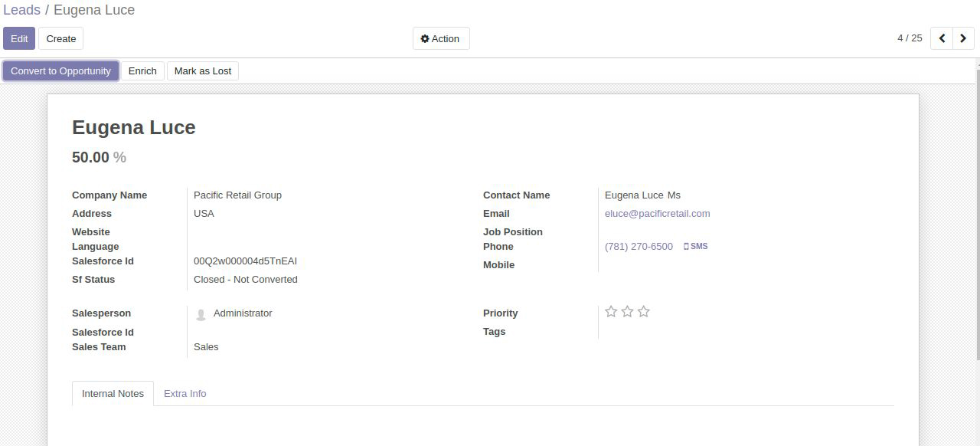The width and height of the screenshot is (980, 446).
Task: Open email eluce@pacificretail.com link
Action: click(x=658, y=214)
